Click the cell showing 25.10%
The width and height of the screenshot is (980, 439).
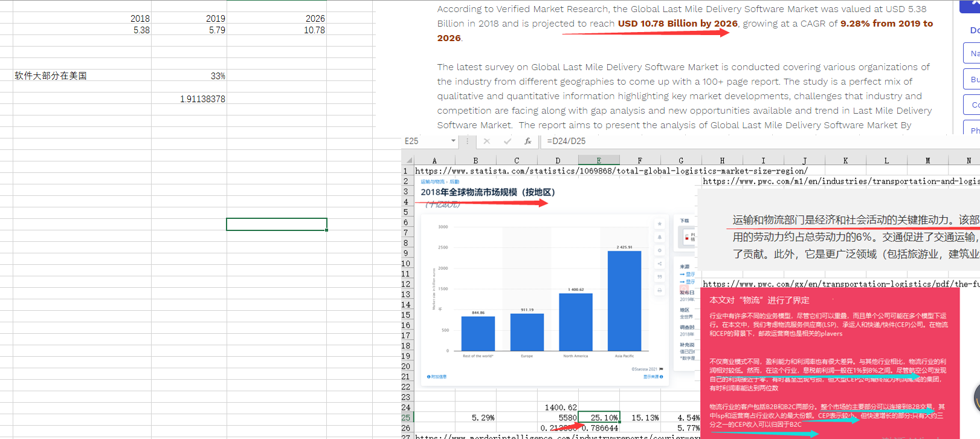pos(599,417)
